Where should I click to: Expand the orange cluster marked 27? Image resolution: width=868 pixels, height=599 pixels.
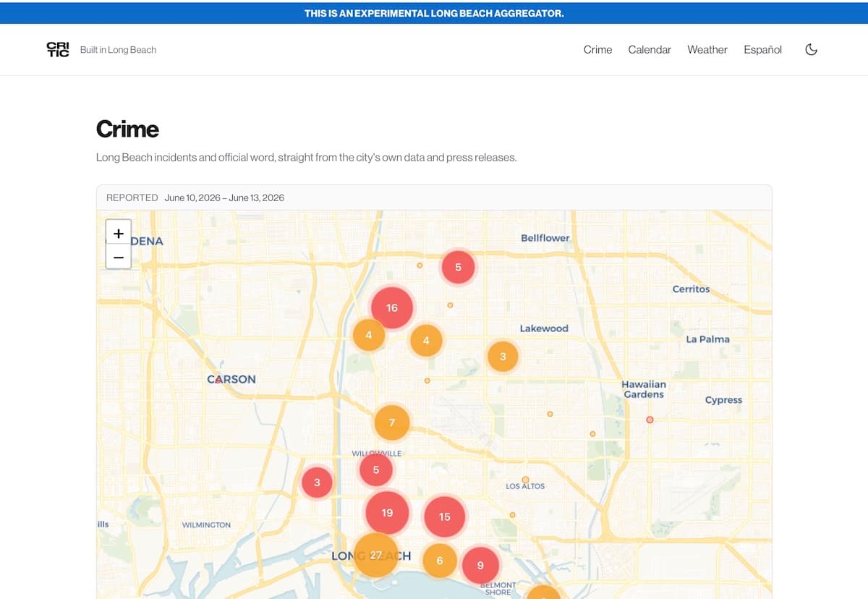tap(375, 555)
